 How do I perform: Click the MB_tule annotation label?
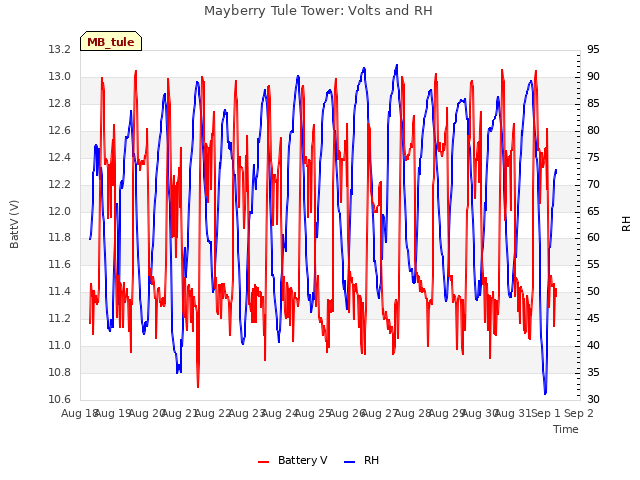(x=111, y=42)
